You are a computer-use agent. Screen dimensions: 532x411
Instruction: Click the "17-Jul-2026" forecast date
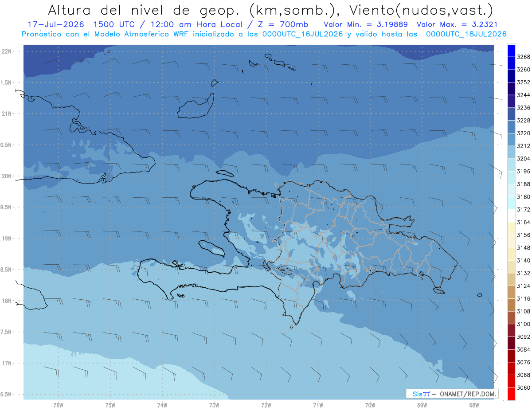55,24
